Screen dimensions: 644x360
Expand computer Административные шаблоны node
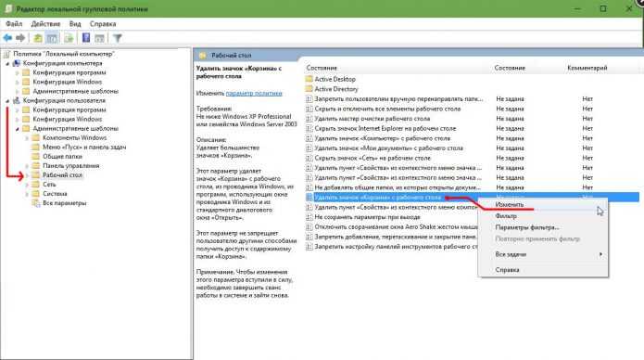pos(18,91)
